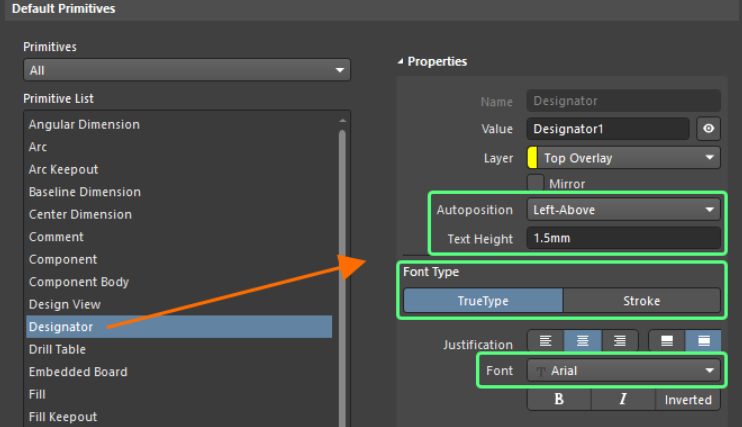Toggle italic font style
742x427 pixels.
coord(622,400)
